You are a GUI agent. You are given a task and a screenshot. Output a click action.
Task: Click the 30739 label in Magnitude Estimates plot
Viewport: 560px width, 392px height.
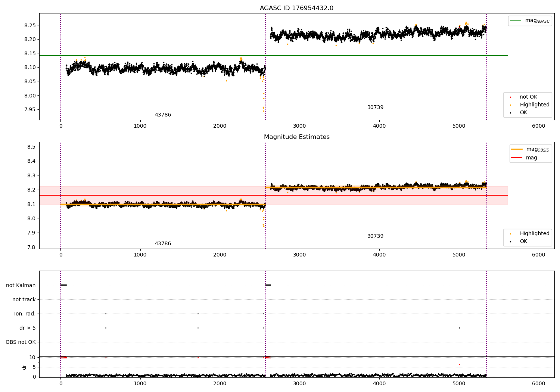375,236
